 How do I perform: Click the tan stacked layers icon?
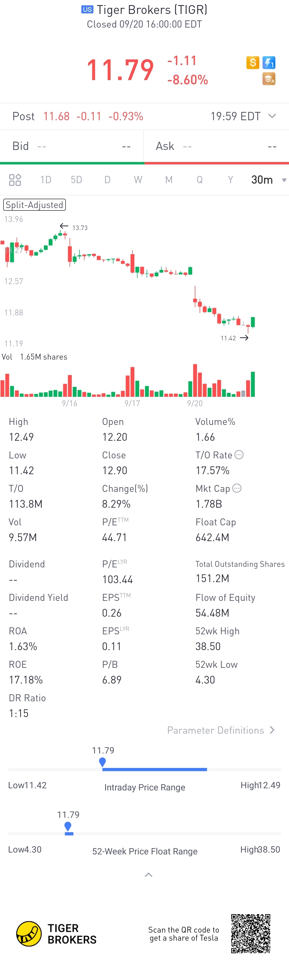(x=269, y=79)
